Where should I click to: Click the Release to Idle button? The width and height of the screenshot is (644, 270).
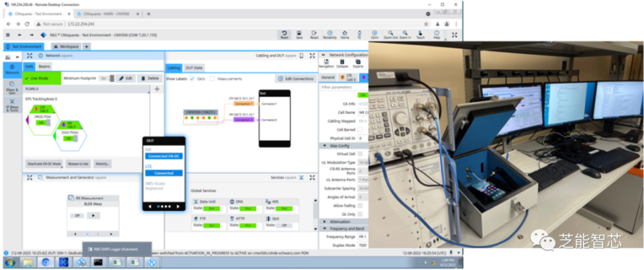(78, 164)
